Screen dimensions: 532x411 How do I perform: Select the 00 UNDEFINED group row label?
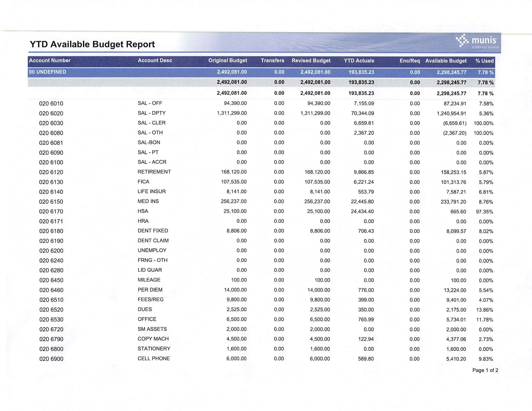48,72
